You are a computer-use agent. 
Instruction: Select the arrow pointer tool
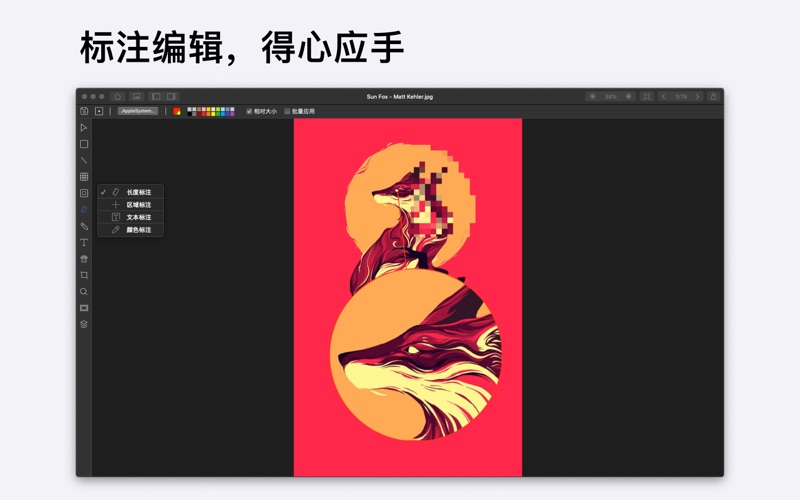[x=84, y=128]
